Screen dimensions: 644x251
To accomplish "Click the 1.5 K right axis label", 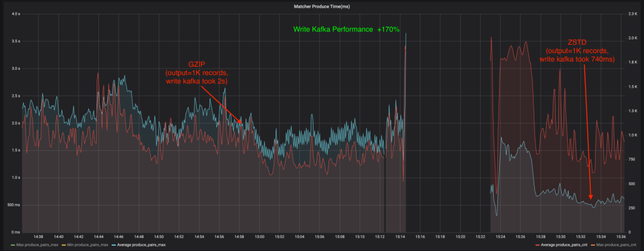I will pyautogui.click(x=632, y=86).
